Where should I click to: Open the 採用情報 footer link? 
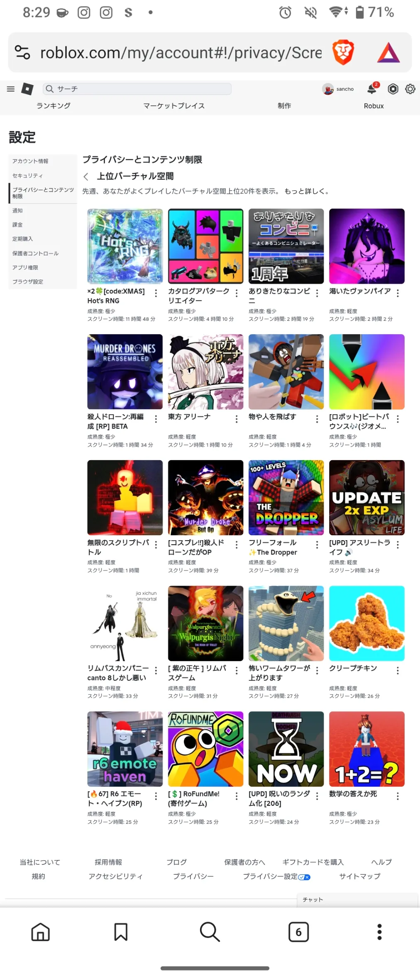108,862
